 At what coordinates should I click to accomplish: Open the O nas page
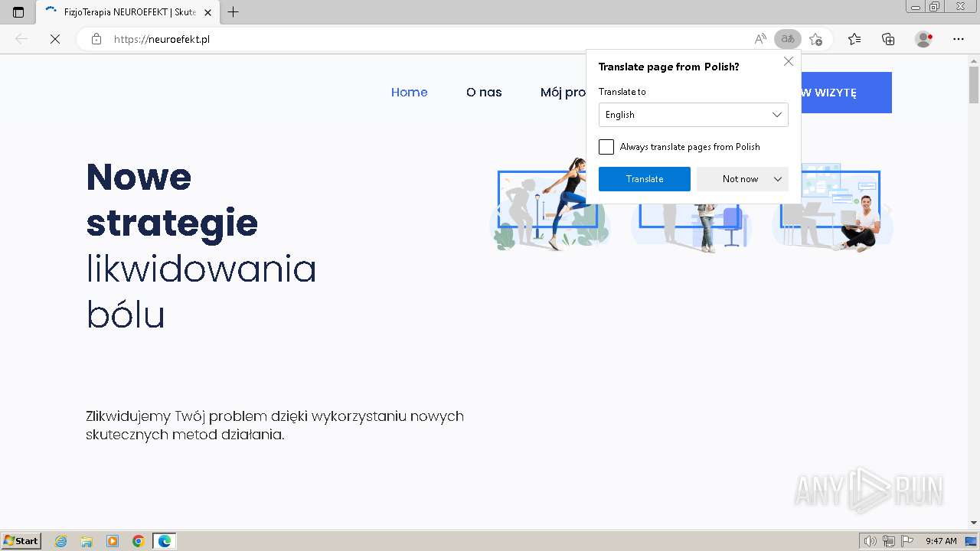(x=484, y=93)
